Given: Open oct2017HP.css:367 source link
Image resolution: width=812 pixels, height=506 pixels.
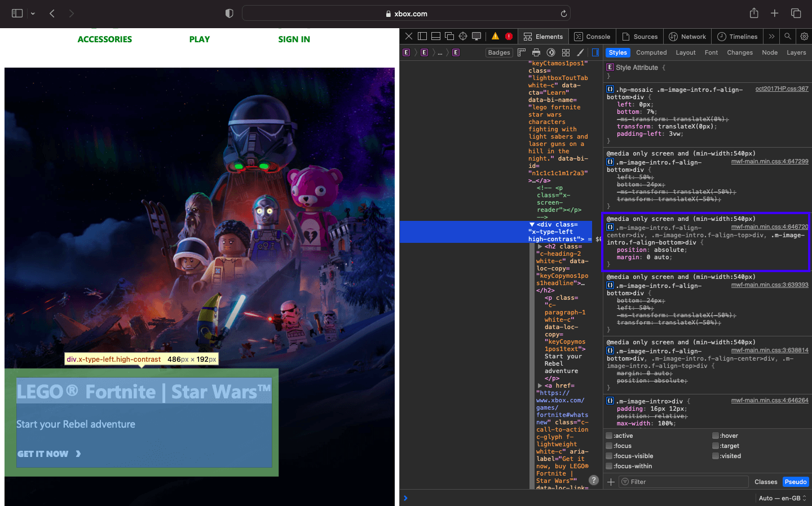Looking at the screenshot, I should coord(782,89).
